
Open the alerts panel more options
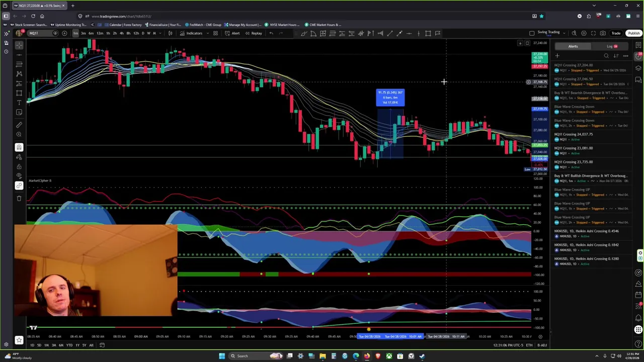[625, 56]
